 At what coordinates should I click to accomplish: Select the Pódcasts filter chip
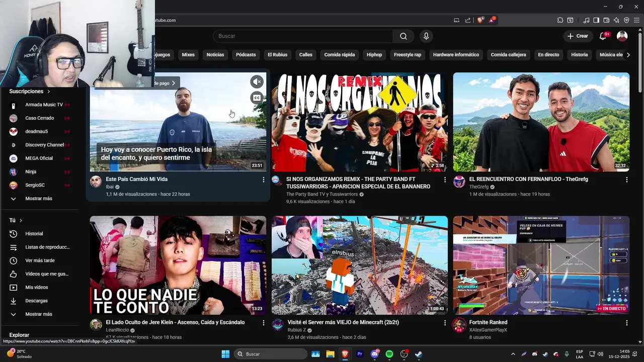coord(246,55)
